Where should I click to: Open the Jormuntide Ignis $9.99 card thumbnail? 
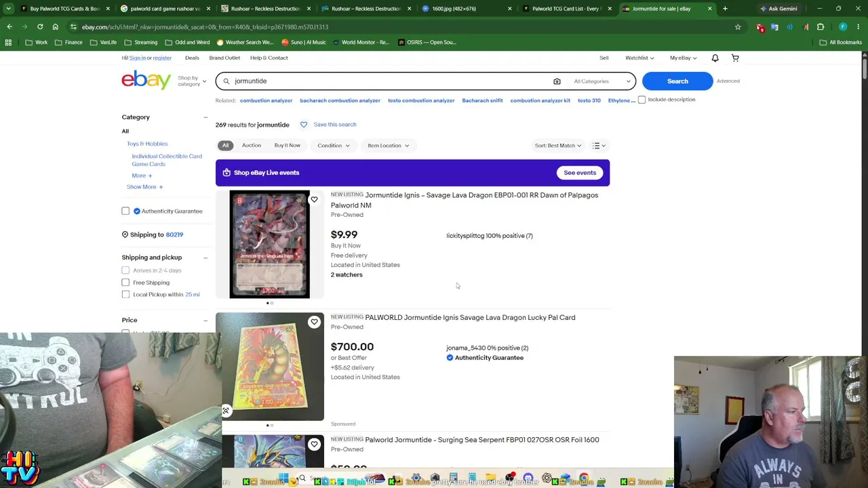(x=269, y=244)
